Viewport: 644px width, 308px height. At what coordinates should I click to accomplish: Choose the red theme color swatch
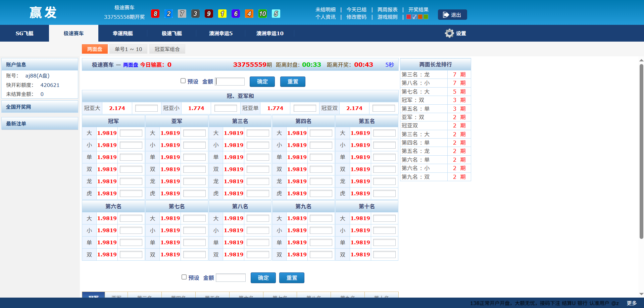tap(409, 17)
